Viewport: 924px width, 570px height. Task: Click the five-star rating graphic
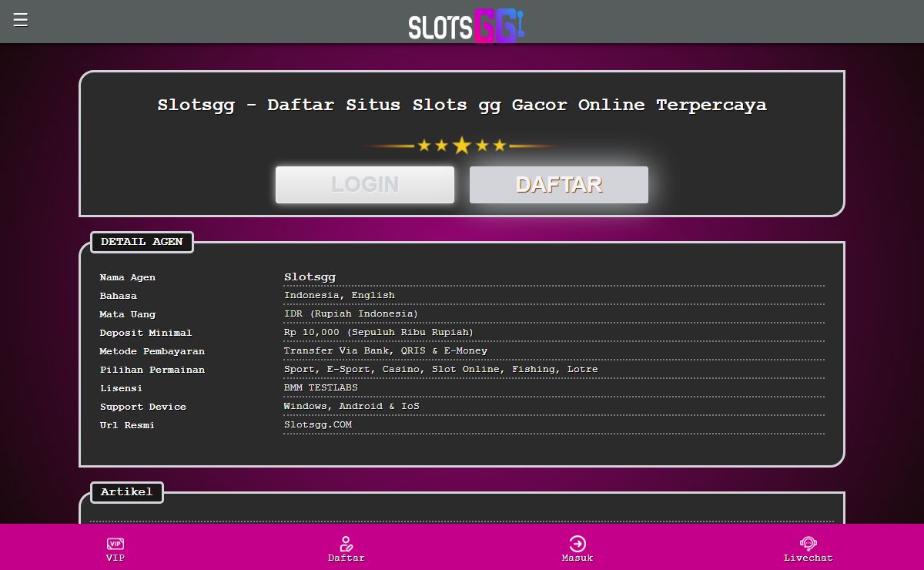coord(462,146)
